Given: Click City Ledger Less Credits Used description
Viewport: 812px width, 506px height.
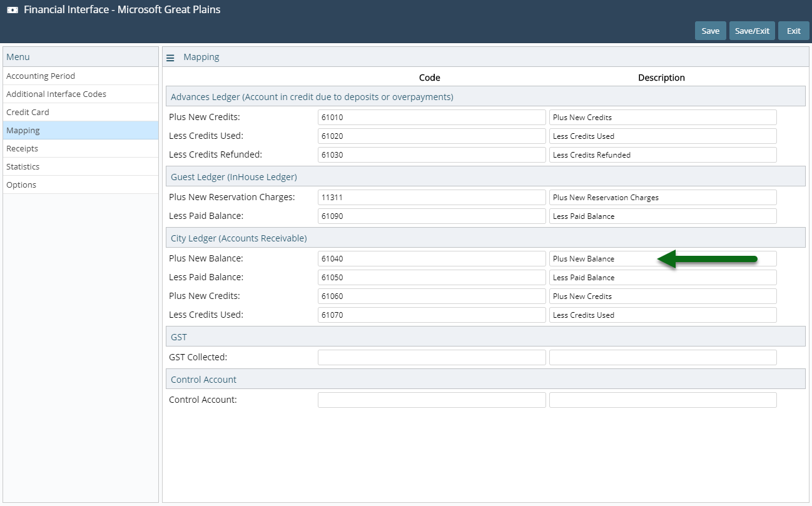Looking at the screenshot, I should 663,315.
